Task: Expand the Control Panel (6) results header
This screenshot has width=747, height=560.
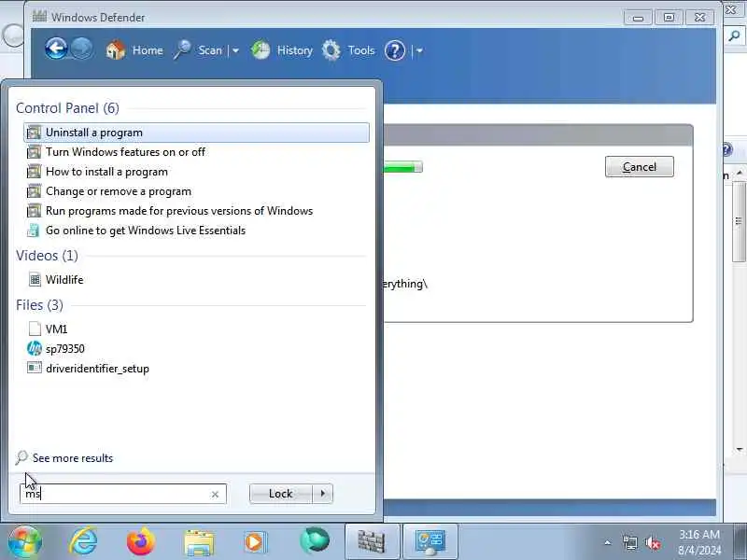Action: coord(67,108)
